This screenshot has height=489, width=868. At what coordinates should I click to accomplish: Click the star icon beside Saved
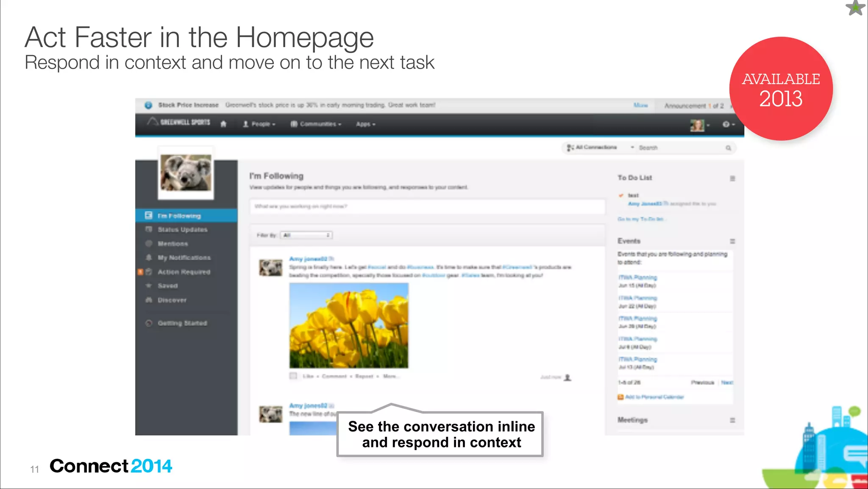coord(148,285)
